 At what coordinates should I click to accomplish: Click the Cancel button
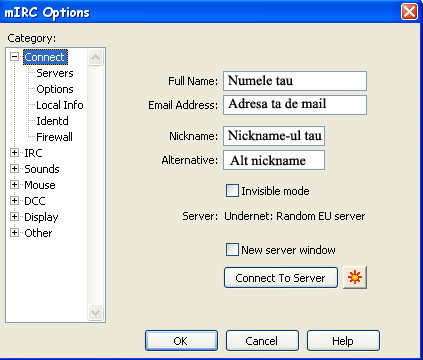[262, 341]
